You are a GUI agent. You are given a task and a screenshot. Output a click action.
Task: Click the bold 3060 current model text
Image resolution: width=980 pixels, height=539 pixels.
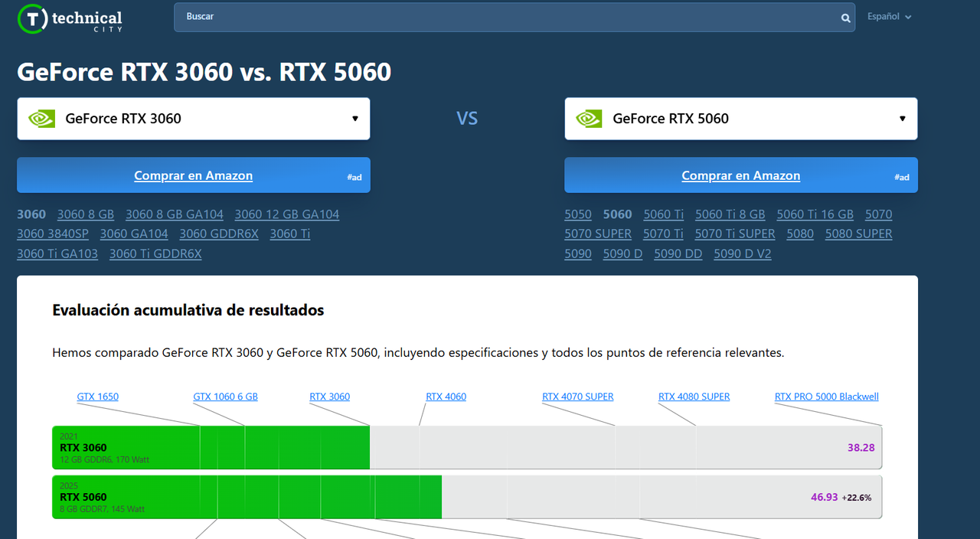coord(31,214)
